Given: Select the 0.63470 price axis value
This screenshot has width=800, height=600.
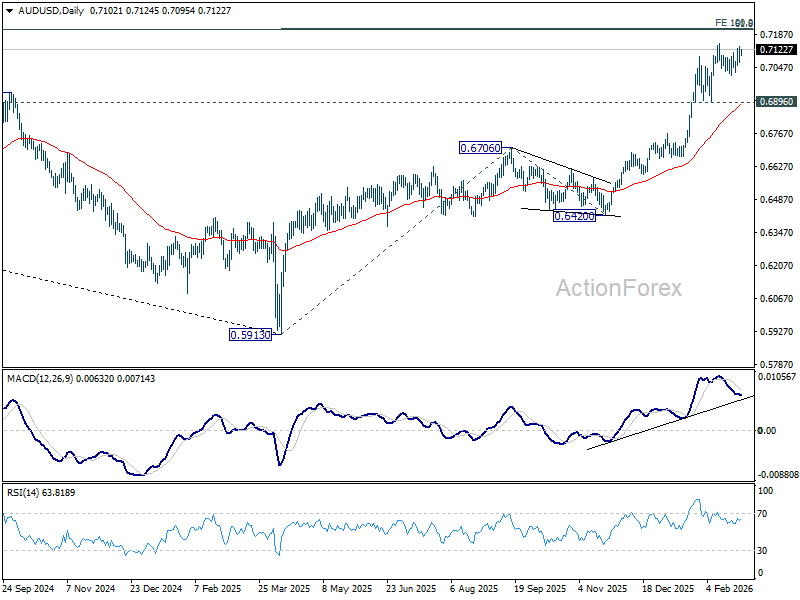Looking at the screenshot, I should 777,233.
